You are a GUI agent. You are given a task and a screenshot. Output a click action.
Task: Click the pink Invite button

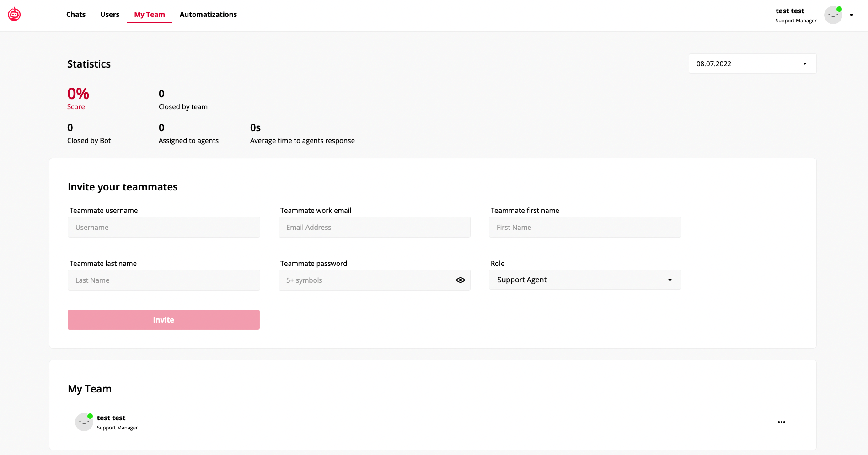pyautogui.click(x=164, y=320)
